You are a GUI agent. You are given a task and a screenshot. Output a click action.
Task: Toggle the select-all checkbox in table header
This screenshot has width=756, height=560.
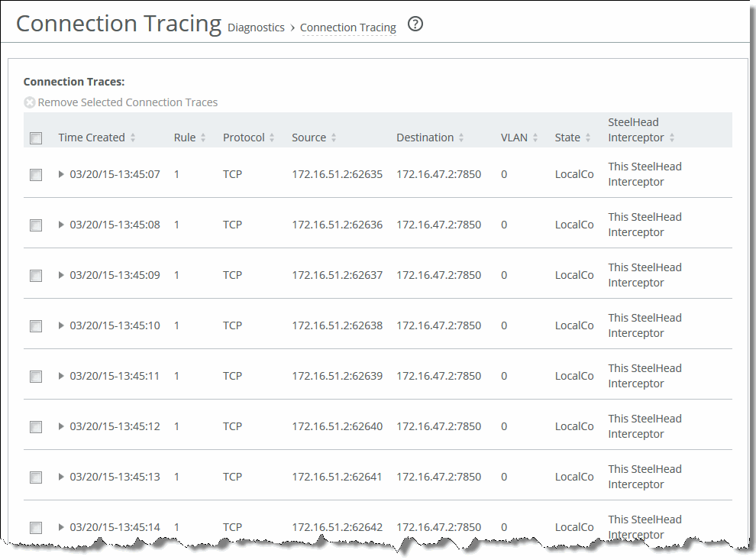[x=35, y=138]
